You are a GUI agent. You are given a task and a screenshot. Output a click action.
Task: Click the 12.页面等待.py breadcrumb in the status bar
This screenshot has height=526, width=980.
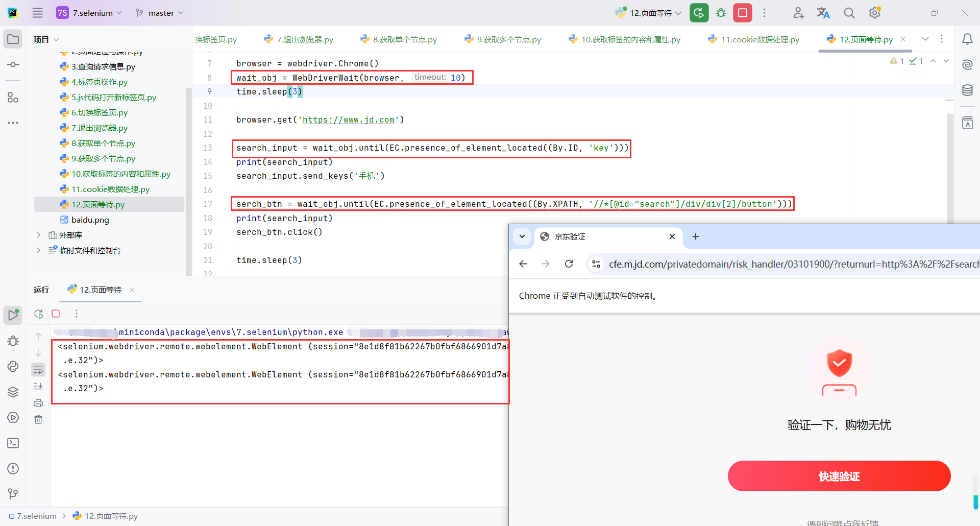coord(105,516)
